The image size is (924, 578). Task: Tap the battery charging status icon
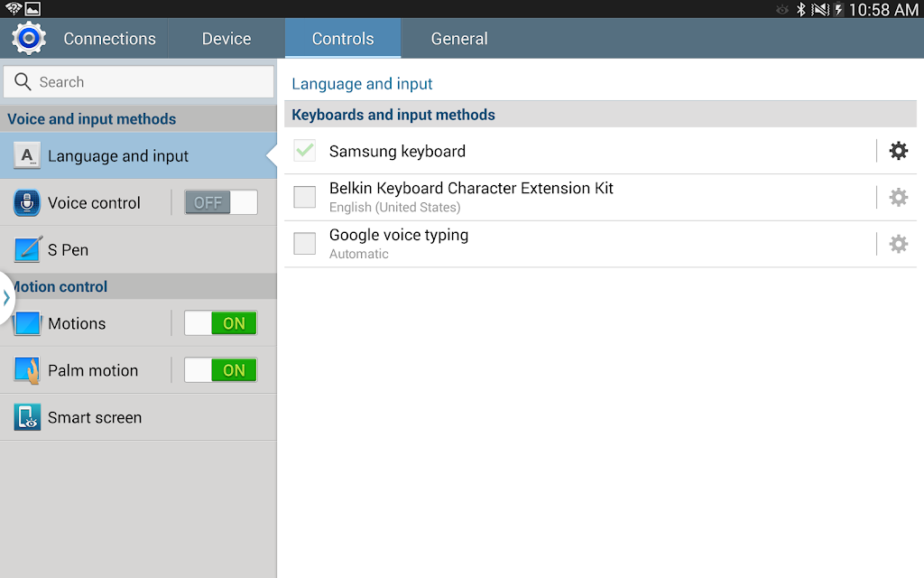coord(838,9)
